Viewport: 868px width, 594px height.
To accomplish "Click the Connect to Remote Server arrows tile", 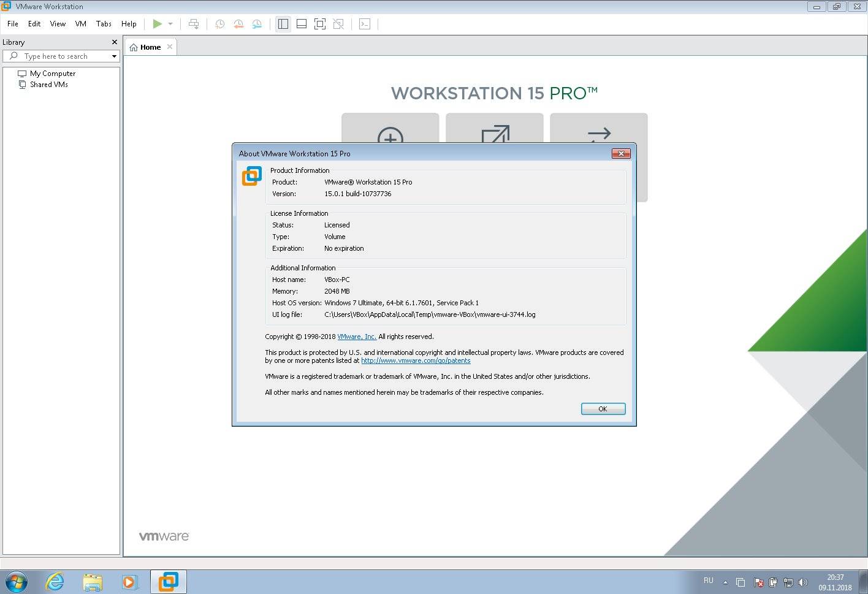I will pos(598,128).
